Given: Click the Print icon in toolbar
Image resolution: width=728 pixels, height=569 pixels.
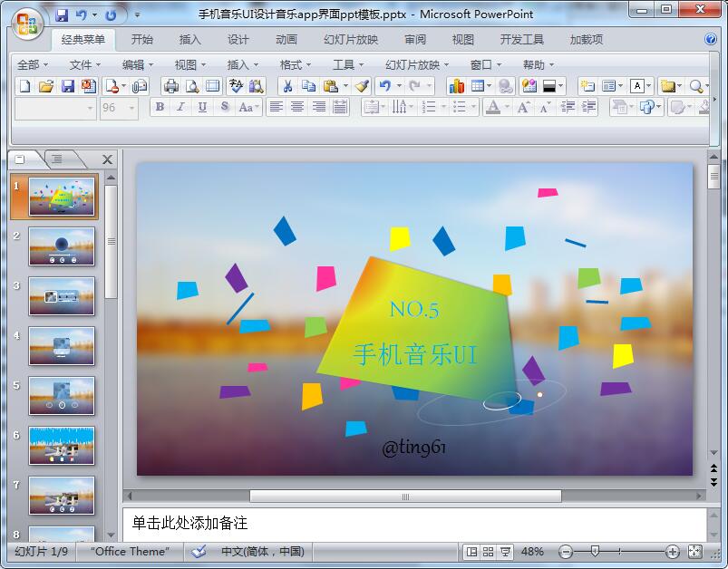Looking at the screenshot, I should 170,86.
